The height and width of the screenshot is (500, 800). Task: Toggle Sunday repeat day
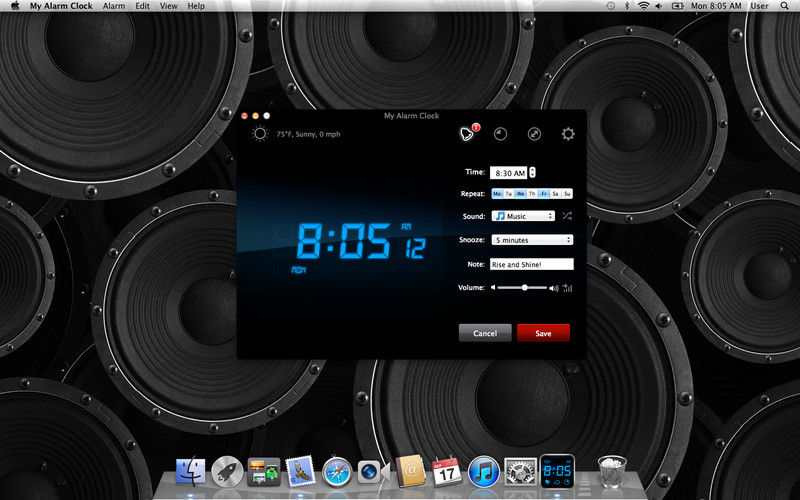(x=567, y=193)
